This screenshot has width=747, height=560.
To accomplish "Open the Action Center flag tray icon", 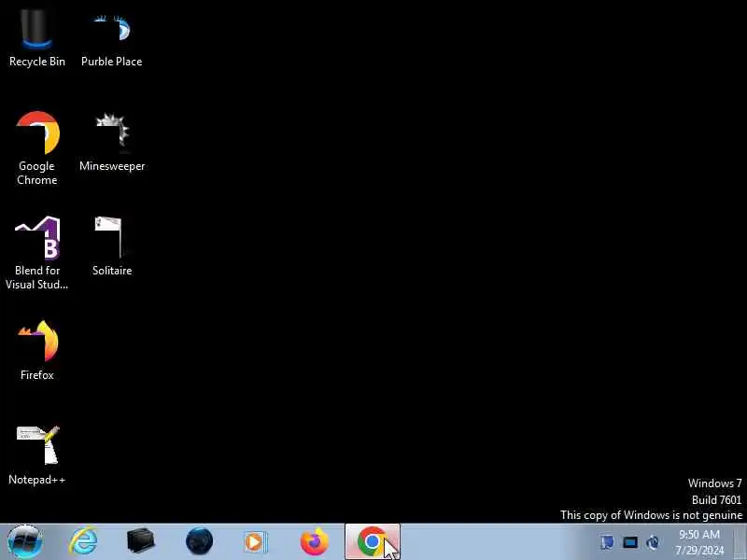I will pyautogui.click(x=607, y=542).
